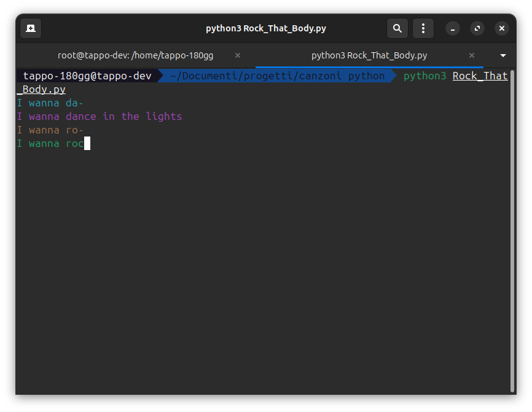Open a new terminal tab

(x=31, y=28)
